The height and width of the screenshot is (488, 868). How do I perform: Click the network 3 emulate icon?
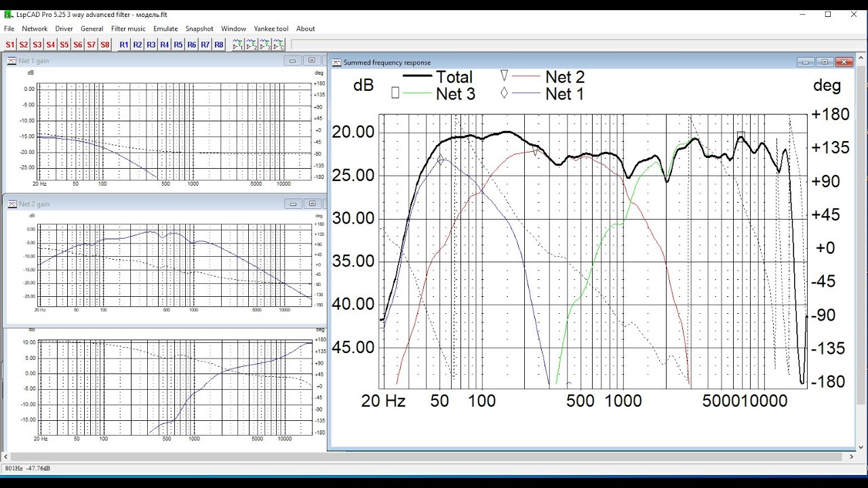click(265, 45)
